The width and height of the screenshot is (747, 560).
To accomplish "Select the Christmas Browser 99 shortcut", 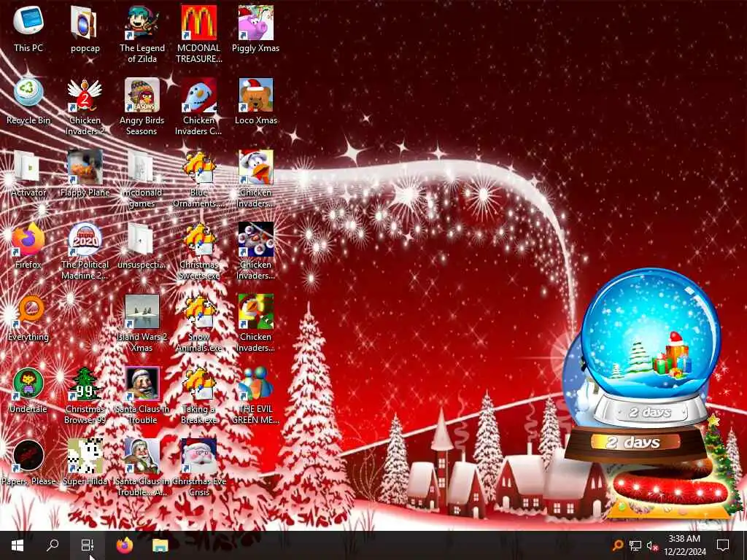I will coord(85,395).
